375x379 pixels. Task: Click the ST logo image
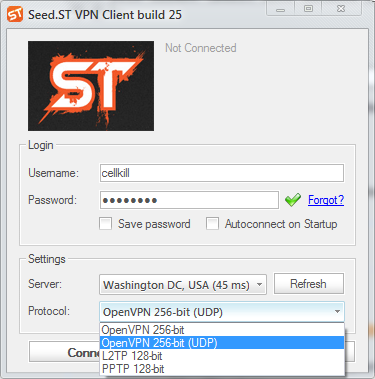[91, 86]
